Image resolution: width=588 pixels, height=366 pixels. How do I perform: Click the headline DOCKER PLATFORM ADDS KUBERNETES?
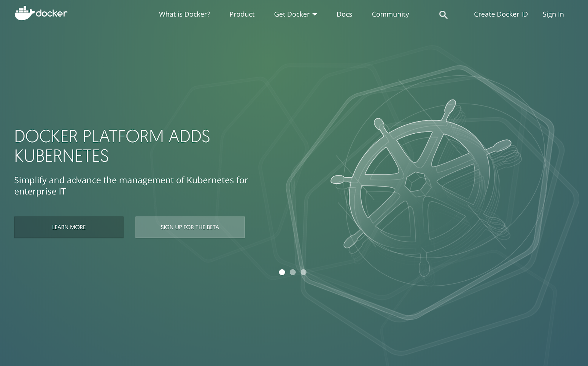[x=112, y=146]
